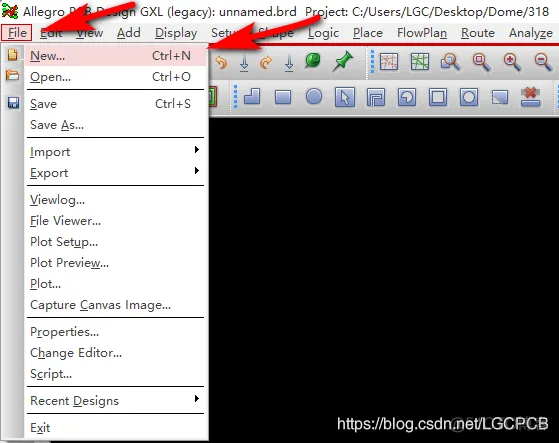
Task: Open the Analyze menu
Action: (531, 33)
